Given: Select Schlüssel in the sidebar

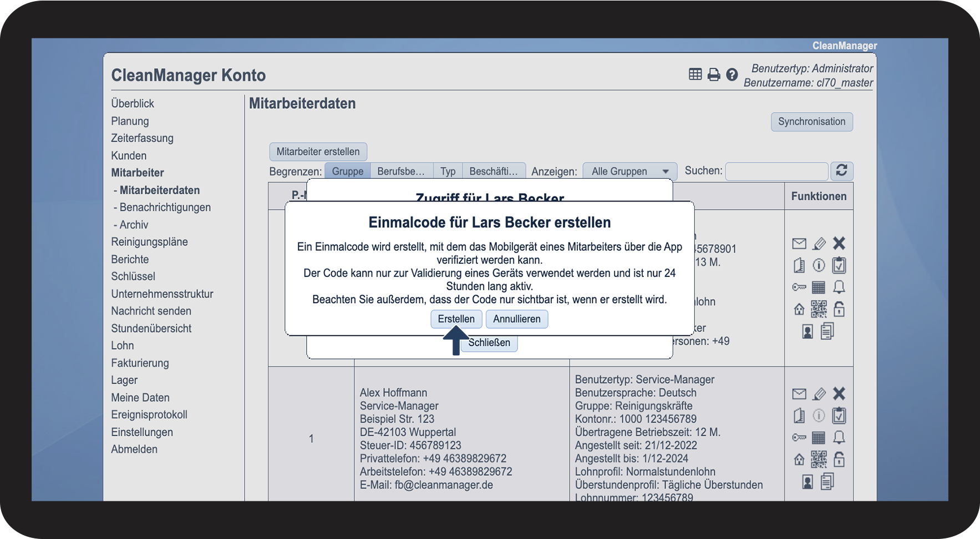Looking at the screenshot, I should coord(133,276).
